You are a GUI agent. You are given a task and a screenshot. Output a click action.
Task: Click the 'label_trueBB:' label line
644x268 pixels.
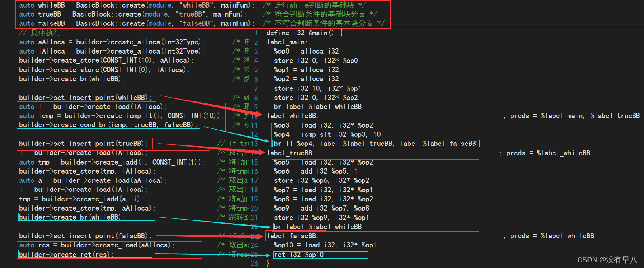click(x=291, y=153)
